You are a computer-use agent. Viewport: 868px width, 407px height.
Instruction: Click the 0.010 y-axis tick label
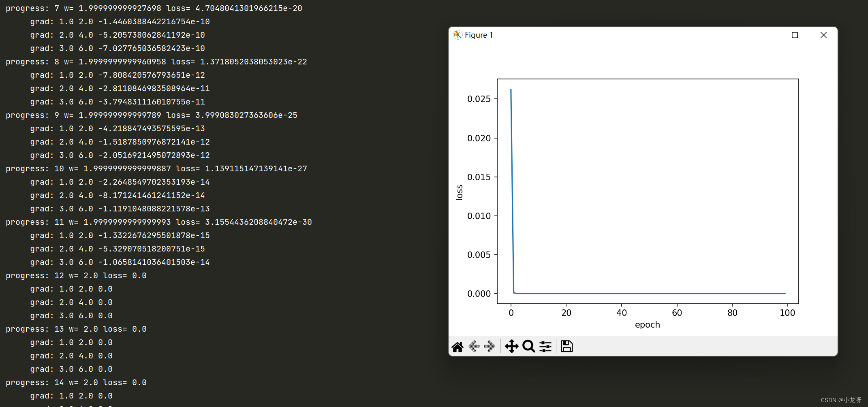(479, 216)
